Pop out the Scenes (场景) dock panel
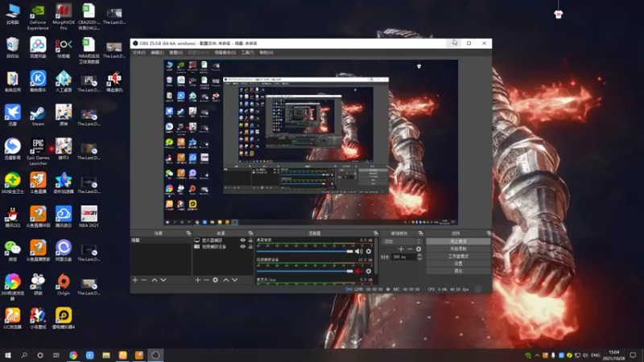Viewport: 644px width, 362px height. 188,233
